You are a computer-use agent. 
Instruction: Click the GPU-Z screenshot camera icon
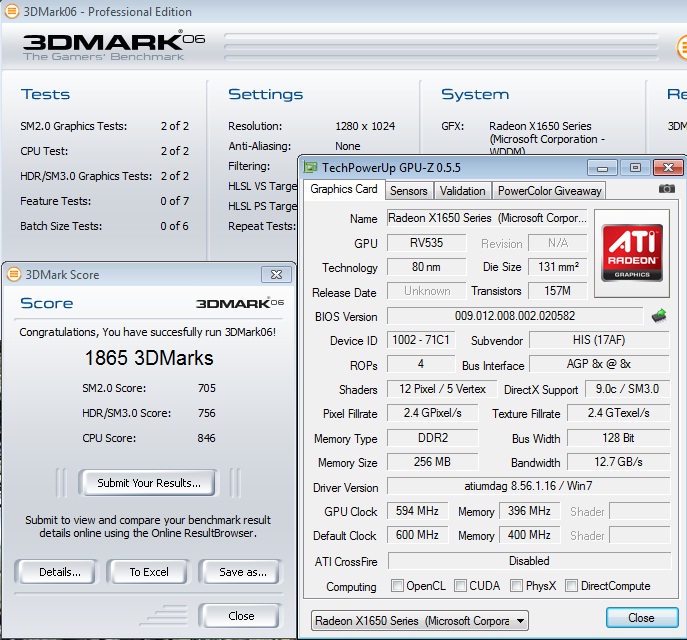666,189
